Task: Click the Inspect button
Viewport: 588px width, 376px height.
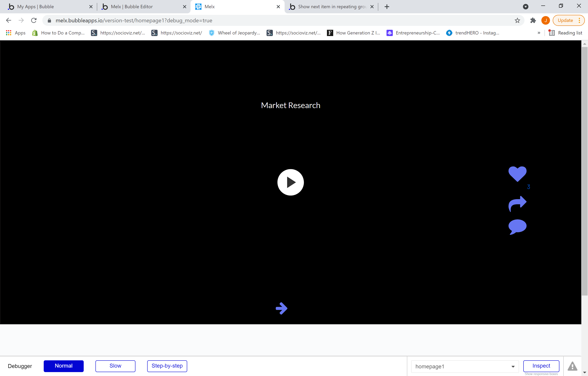Action: pos(541,366)
